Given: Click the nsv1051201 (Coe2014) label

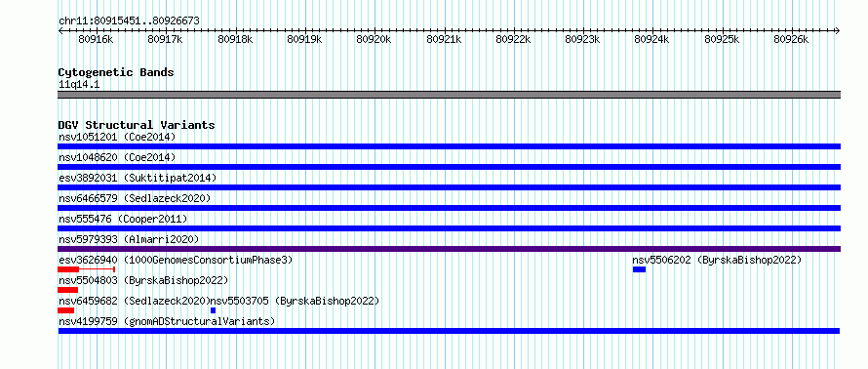Looking at the screenshot, I should point(117,137).
